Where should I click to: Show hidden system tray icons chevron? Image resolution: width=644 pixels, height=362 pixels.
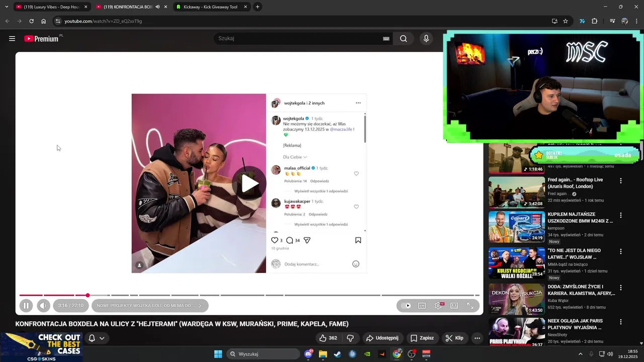pyautogui.click(x=580, y=354)
